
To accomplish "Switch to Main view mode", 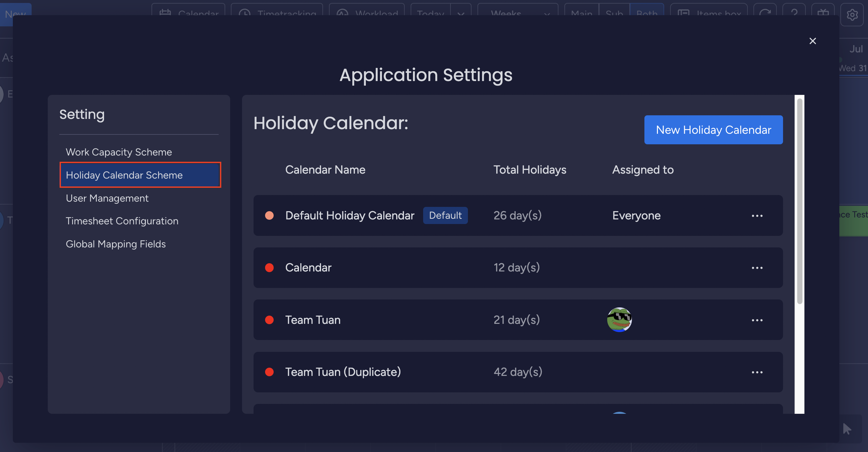I will (x=581, y=14).
